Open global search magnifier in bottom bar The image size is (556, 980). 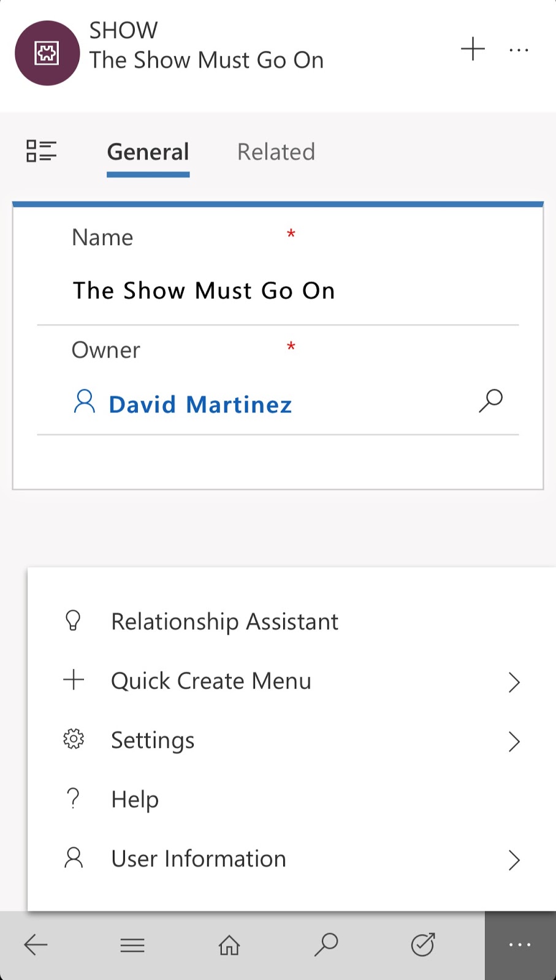(326, 945)
